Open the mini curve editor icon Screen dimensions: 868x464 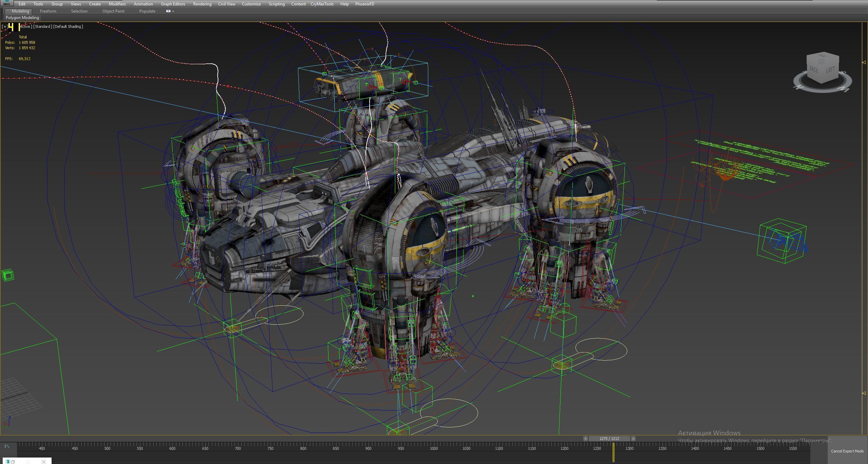[7, 446]
